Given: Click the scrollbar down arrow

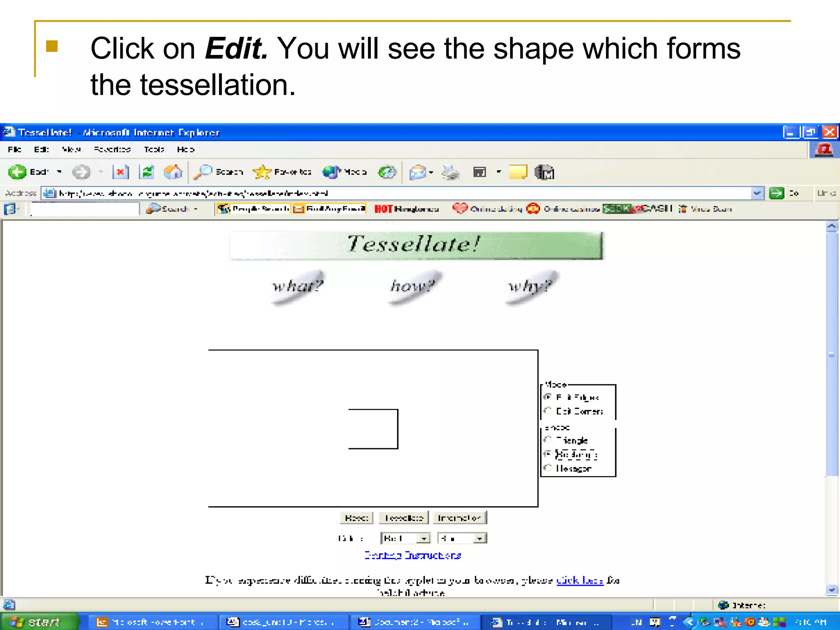Looking at the screenshot, I should [832, 590].
